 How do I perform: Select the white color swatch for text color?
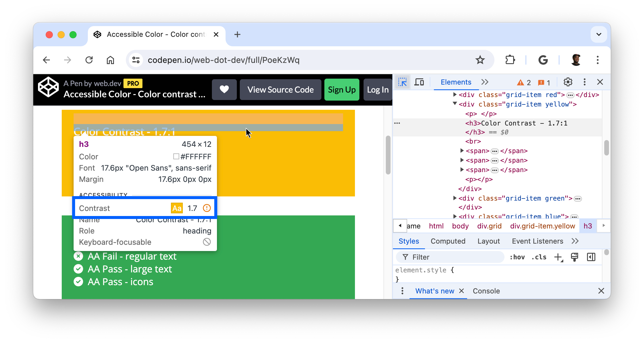point(175,156)
